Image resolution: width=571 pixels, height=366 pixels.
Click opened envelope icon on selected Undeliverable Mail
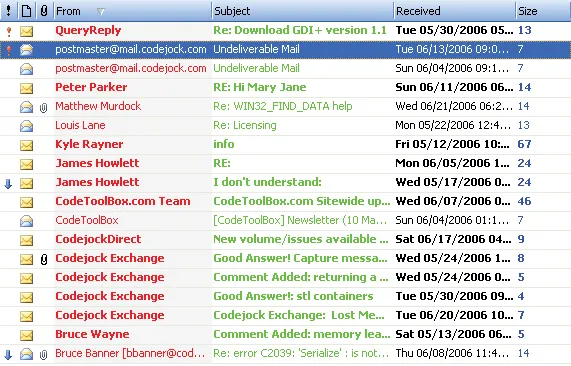[x=26, y=50]
